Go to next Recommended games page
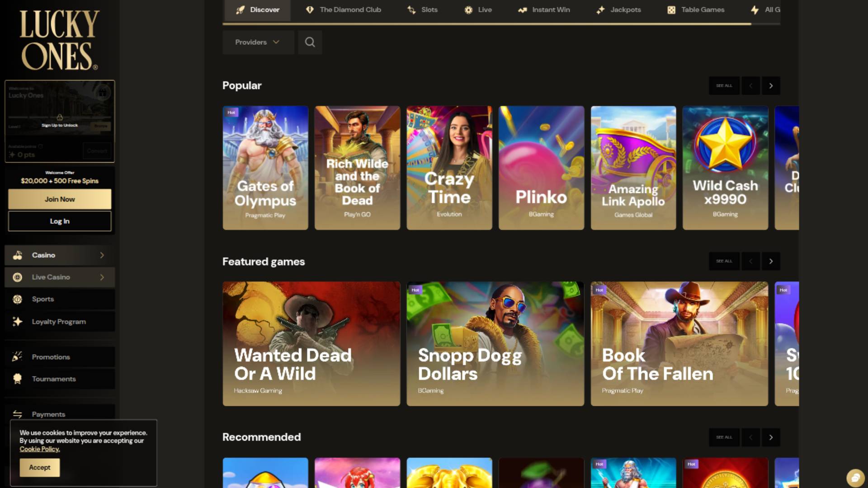Screen dimensions: 868x488 (x=771, y=437)
